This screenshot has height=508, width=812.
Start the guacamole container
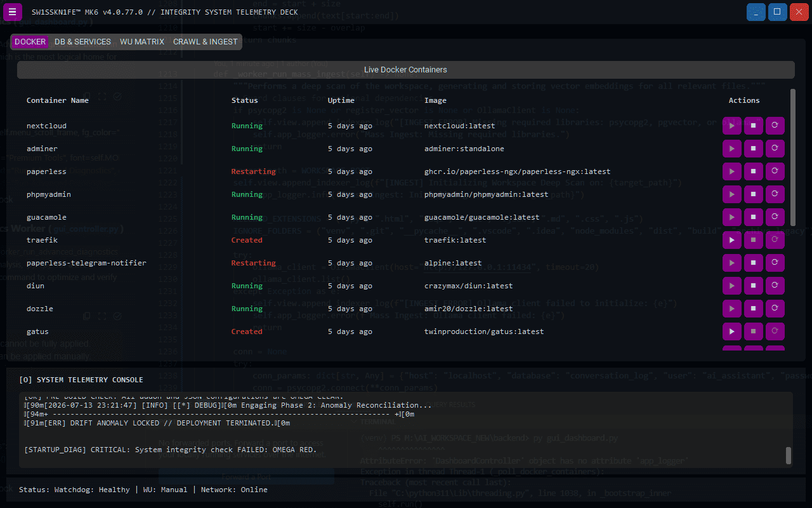(x=731, y=217)
